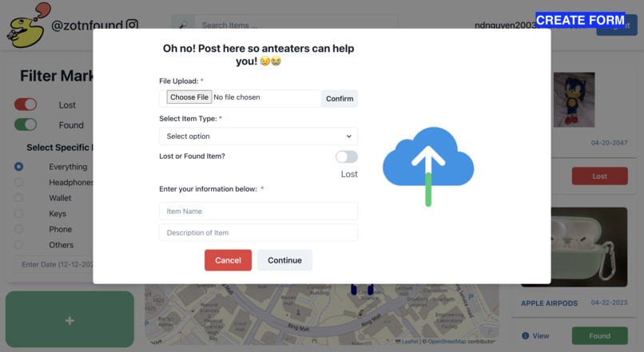
Task: Click the @zotnfound handle text
Action: point(86,25)
